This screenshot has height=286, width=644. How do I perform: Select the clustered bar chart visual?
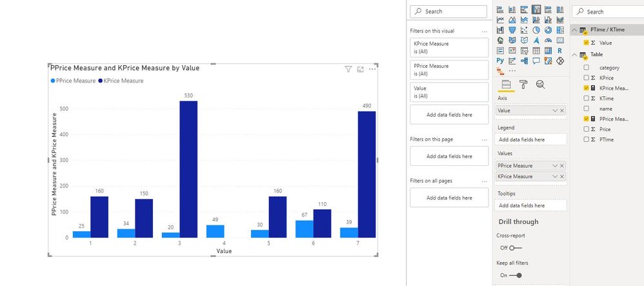point(524,10)
